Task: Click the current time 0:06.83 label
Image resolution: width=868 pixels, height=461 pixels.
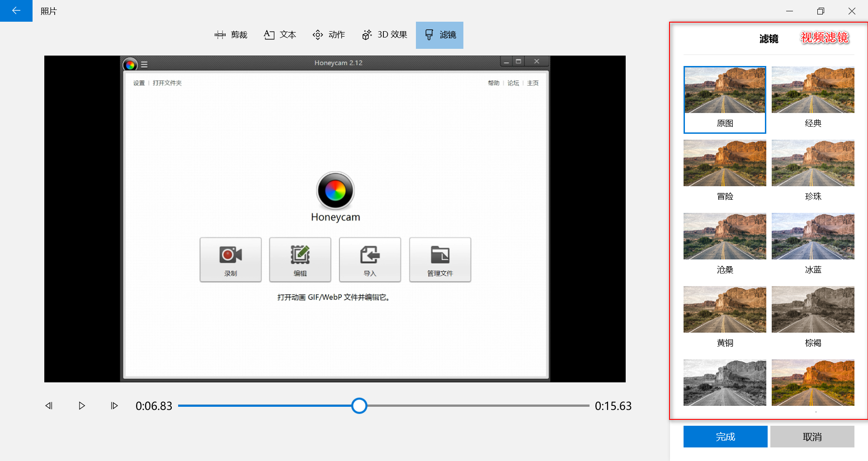Action: (x=154, y=406)
